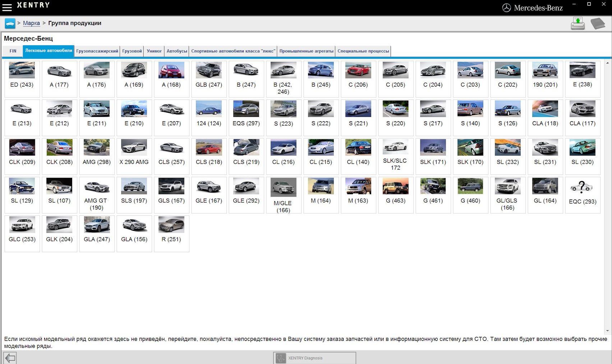Choose the CLA (118) model
Viewport: 612px width, 364px height.
click(545, 118)
